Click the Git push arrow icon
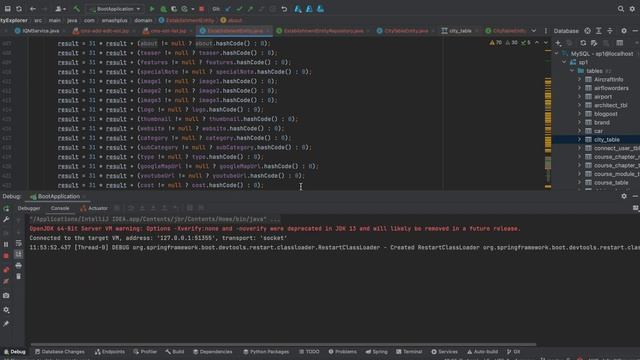This screenshot has height=360, width=640. pos(250,9)
